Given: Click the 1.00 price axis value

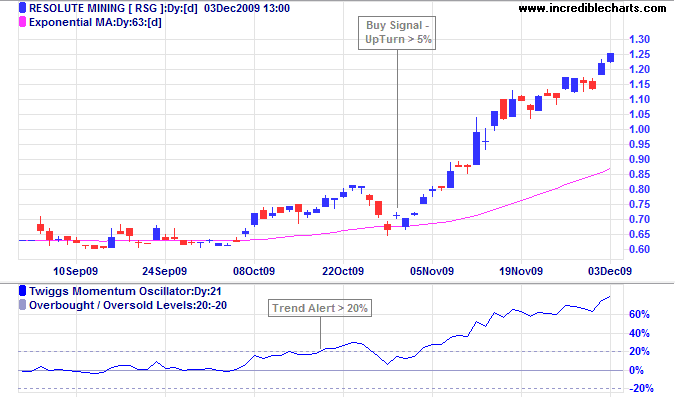Looking at the screenshot, I should tap(639, 129).
